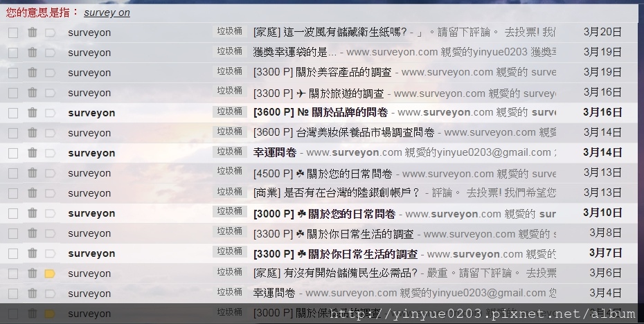Check the 儲備民生必需品 email checkbox

pos(13,274)
